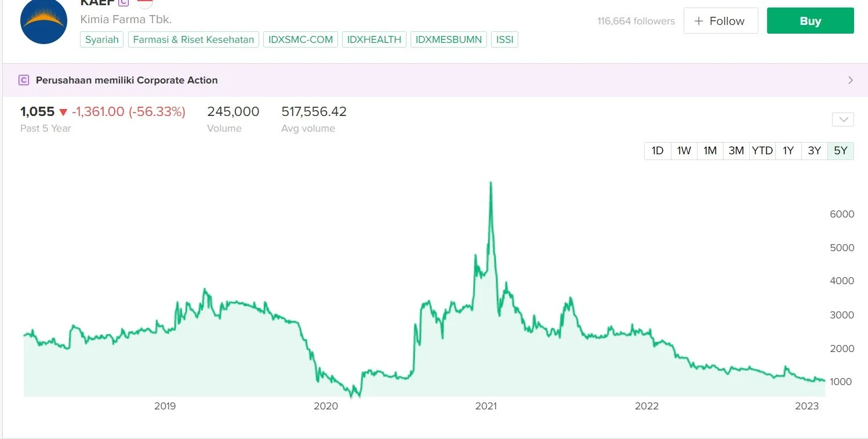This screenshot has height=439, width=868.
Task: Click the 116,664 followers count
Action: coord(636,21)
